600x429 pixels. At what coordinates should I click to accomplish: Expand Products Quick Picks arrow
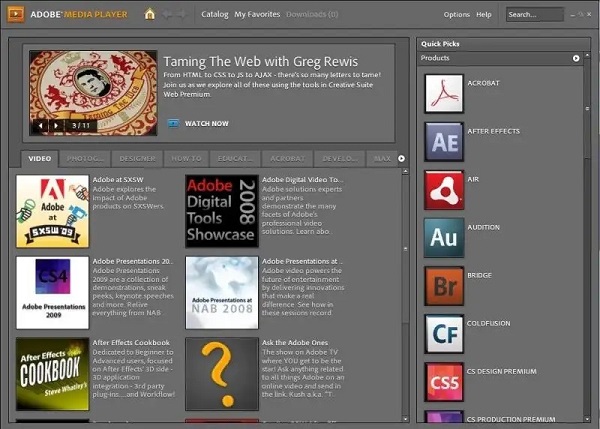click(576, 58)
